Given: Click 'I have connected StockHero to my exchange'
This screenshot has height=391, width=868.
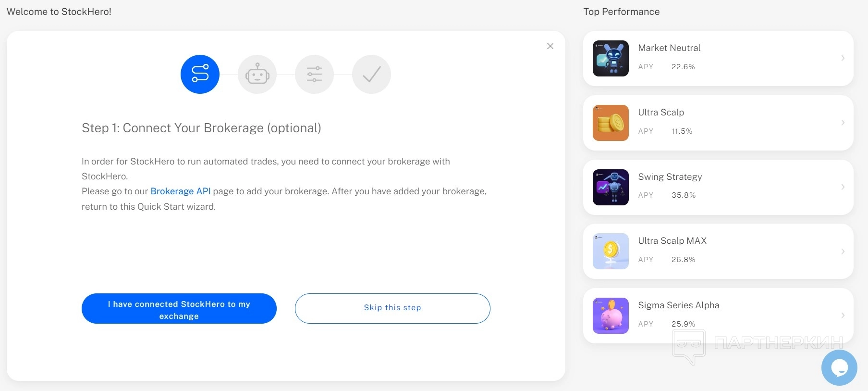Looking at the screenshot, I should pyautogui.click(x=179, y=309).
